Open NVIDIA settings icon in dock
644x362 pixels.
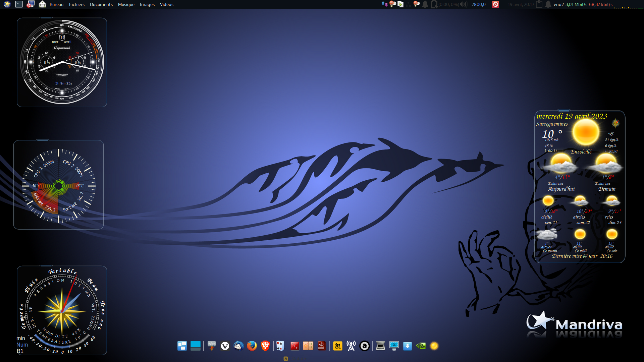click(x=421, y=346)
